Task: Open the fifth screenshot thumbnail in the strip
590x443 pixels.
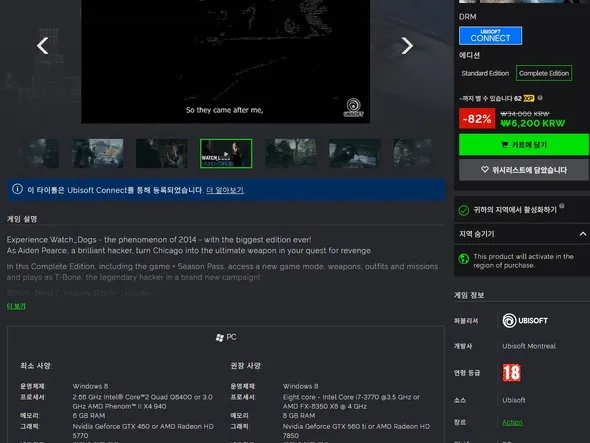Action: click(290, 153)
